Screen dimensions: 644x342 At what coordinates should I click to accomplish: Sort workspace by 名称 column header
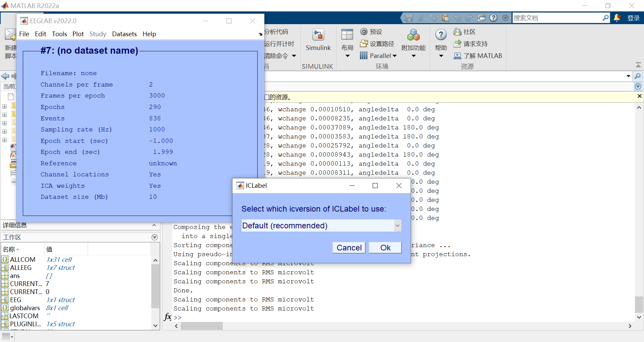pyautogui.click(x=22, y=249)
